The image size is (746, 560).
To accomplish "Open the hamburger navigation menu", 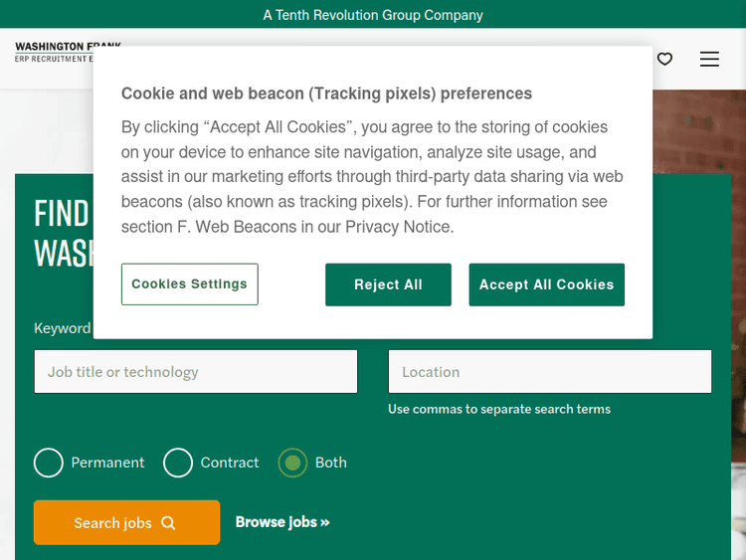I will pyautogui.click(x=709, y=59).
